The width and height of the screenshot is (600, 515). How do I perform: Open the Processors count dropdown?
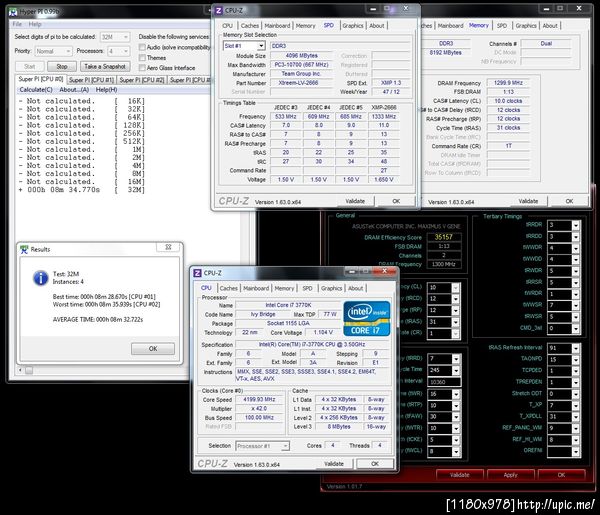tap(118, 51)
